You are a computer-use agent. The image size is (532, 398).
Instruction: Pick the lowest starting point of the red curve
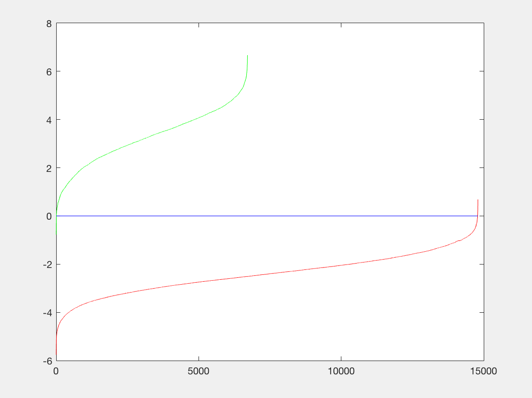[x=56, y=354]
